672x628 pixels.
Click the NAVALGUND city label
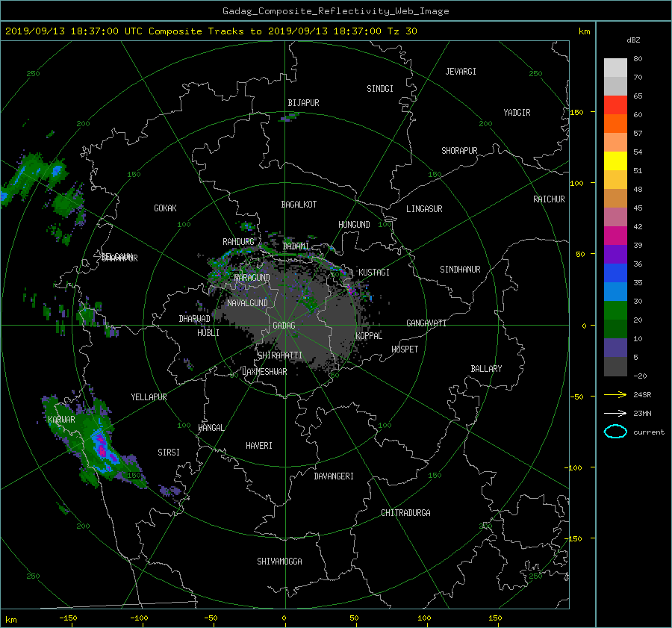click(x=247, y=303)
